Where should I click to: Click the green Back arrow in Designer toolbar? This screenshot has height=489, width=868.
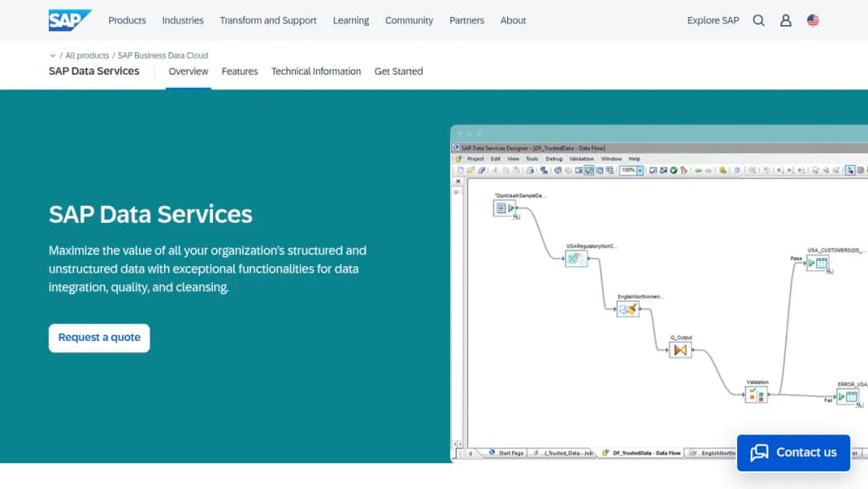coord(698,171)
